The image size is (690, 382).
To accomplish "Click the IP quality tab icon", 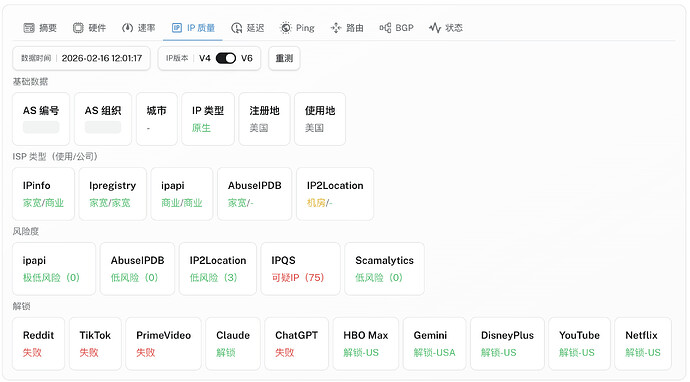I will click(176, 28).
